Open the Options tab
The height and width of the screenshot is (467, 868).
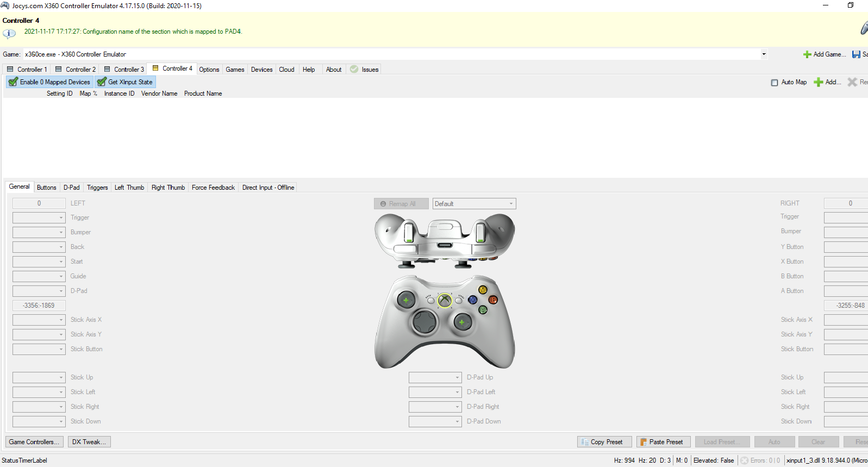click(x=209, y=69)
